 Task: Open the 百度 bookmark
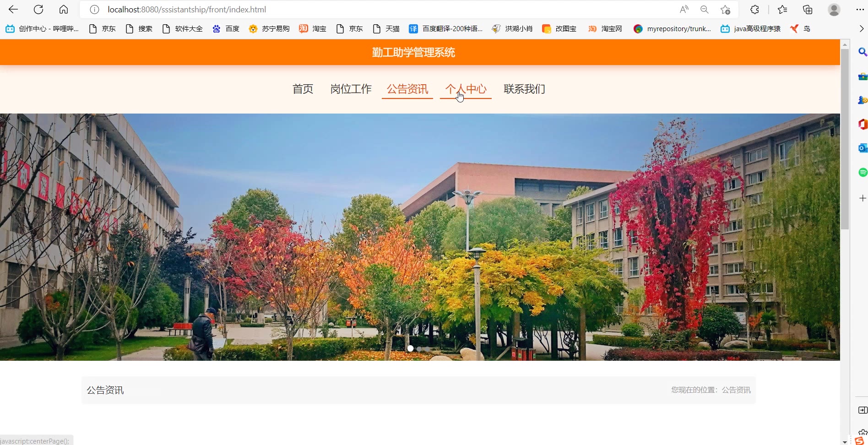coord(226,29)
